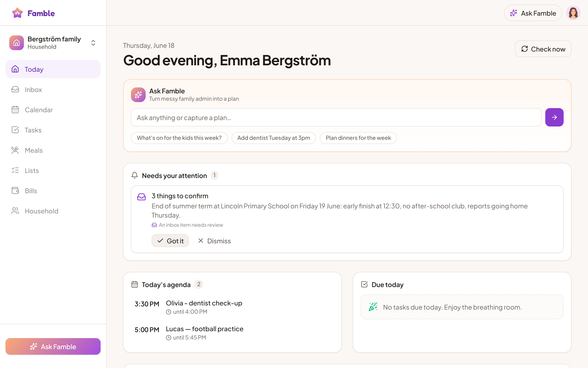
Task: Expand the household switcher chevron
Action: (x=93, y=43)
